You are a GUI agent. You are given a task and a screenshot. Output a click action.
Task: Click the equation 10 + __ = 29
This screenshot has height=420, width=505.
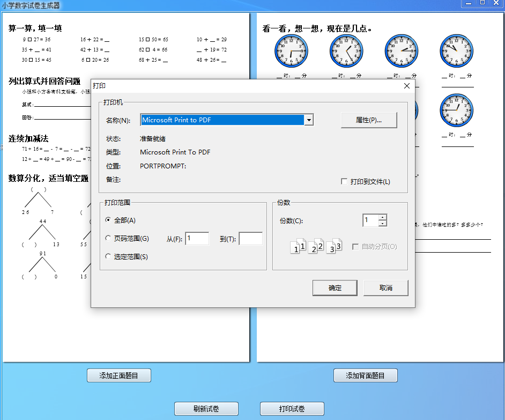tap(212, 39)
